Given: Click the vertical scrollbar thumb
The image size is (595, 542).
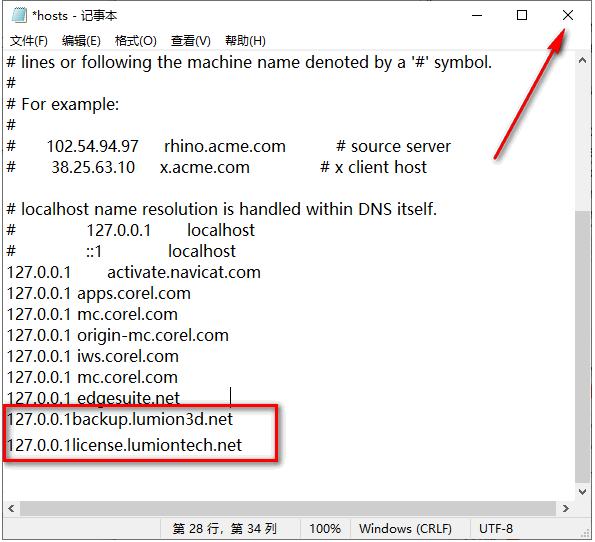Looking at the screenshot, I should 582,347.
